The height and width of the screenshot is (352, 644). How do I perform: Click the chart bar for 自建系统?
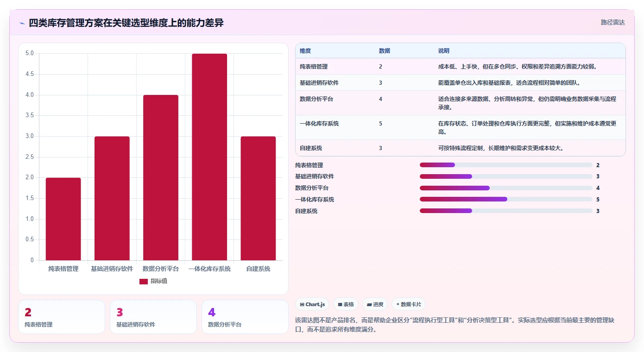click(258, 198)
